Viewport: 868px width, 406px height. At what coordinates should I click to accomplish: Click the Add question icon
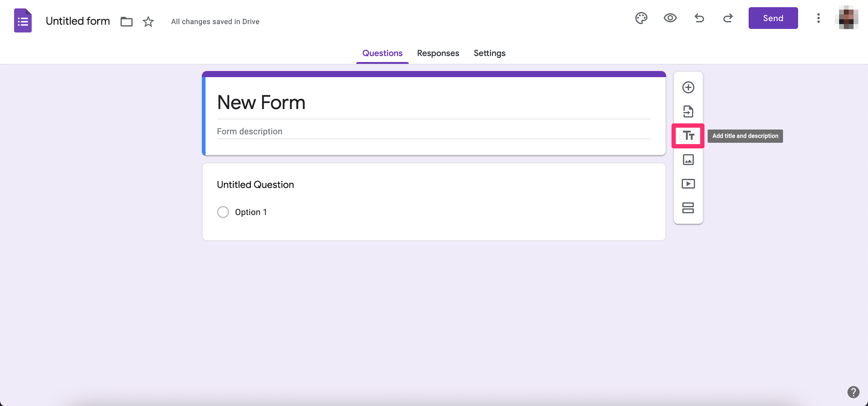coord(688,87)
